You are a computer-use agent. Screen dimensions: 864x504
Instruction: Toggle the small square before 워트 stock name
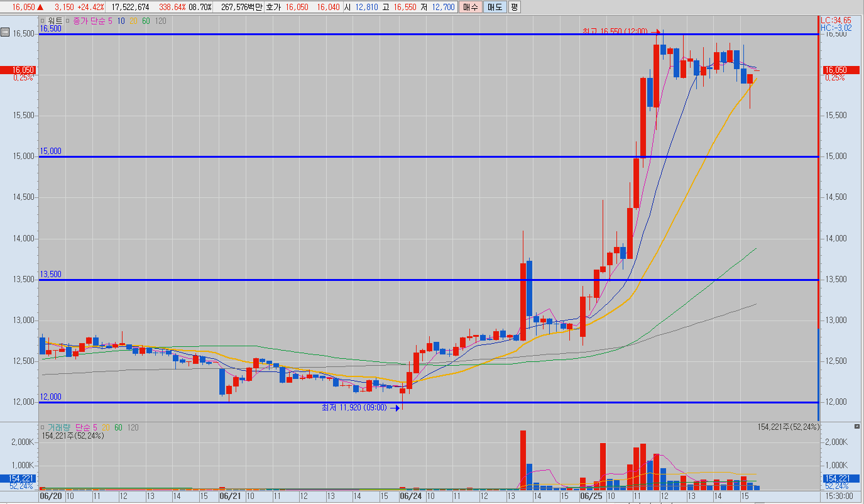[x=43, y=21]
